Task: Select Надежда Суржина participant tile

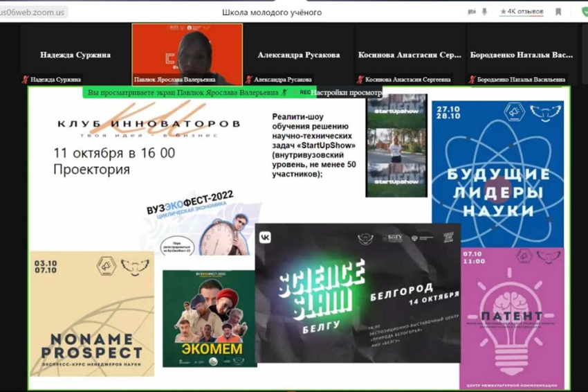Action: point(75,54)
